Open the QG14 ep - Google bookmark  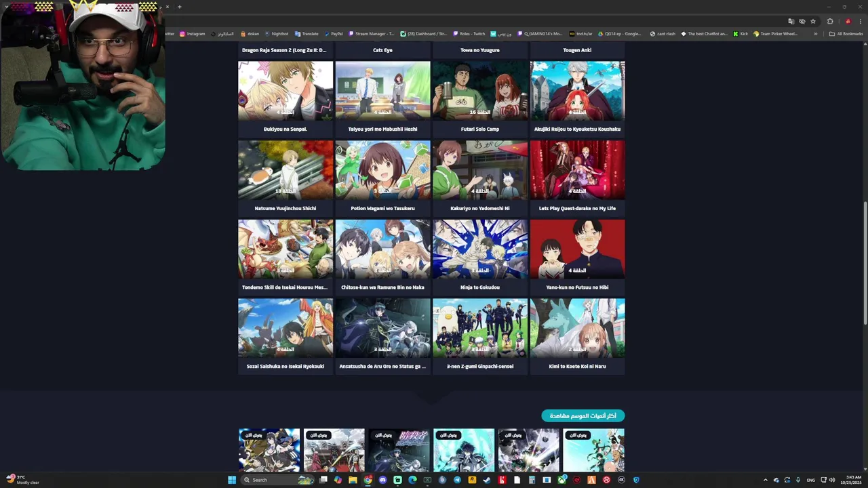(618, 33)
